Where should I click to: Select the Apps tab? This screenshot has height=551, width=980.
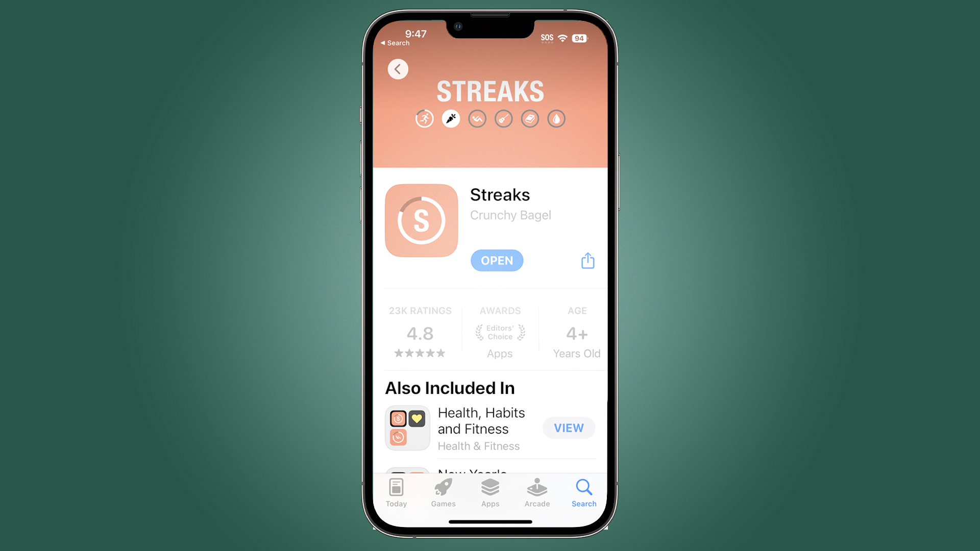coord(489,492)
